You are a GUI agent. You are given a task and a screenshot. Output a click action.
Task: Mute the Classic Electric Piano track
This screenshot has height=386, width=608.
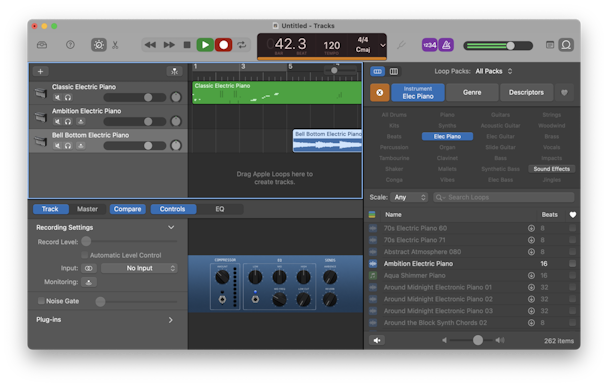click(57, 97)
